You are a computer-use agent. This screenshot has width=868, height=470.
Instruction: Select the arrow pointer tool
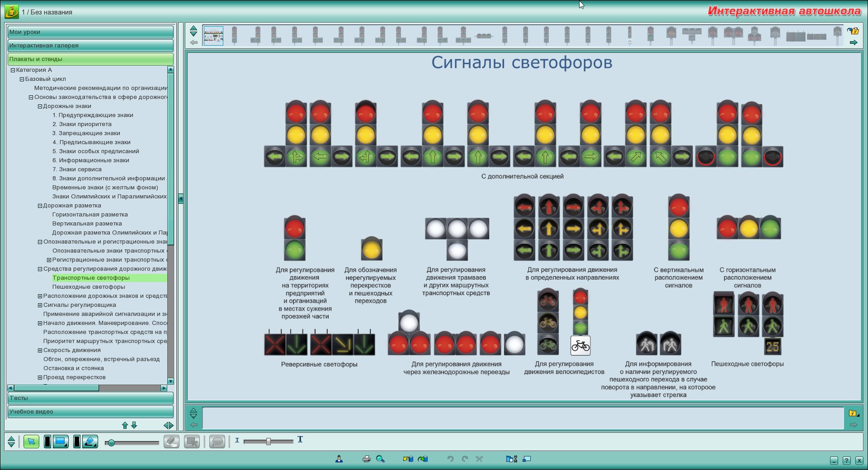tap(31, 442)
